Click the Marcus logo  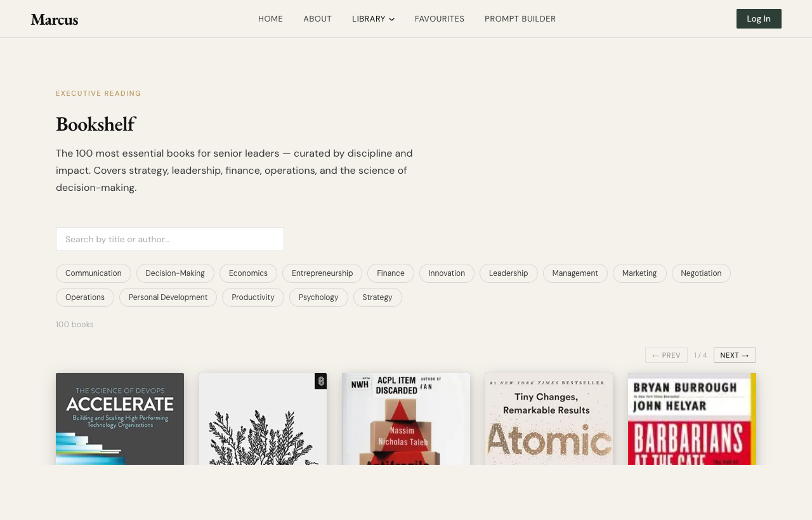tap(55, 19)
